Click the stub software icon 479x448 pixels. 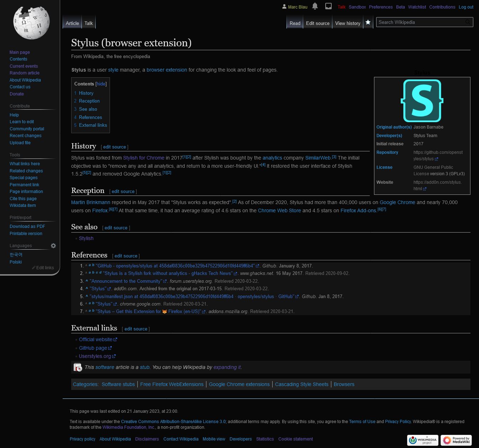(x=78, y=367)
